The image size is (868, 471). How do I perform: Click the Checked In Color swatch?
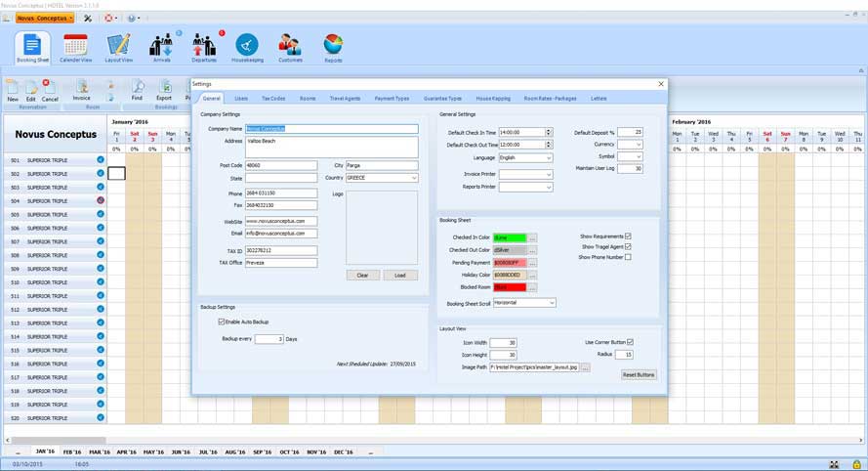coord(509,237)
